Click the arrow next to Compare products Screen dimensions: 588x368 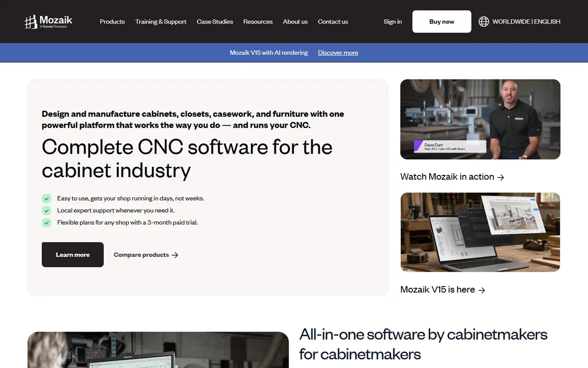tap(175, 255)
